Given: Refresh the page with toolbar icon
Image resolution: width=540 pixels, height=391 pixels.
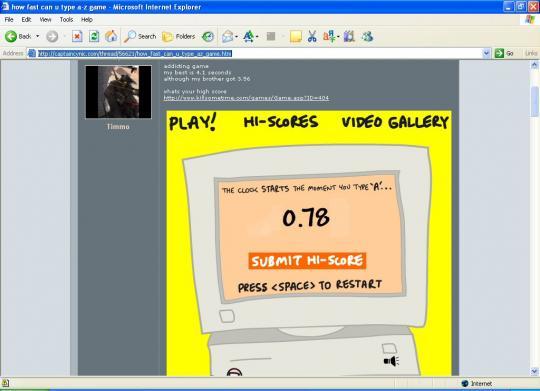Looking at the screenshot, I should 94,37.
